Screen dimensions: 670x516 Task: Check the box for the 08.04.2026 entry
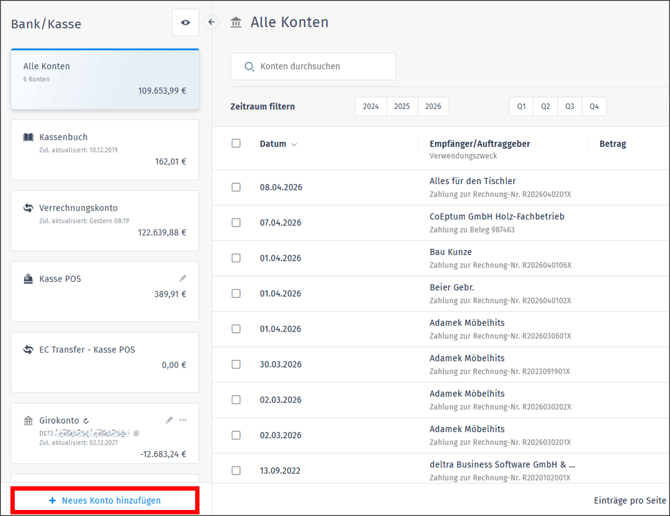[236, 187]
